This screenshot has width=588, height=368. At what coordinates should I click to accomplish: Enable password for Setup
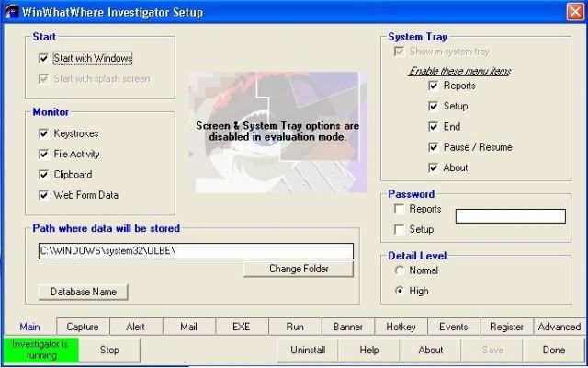(400, 229)
